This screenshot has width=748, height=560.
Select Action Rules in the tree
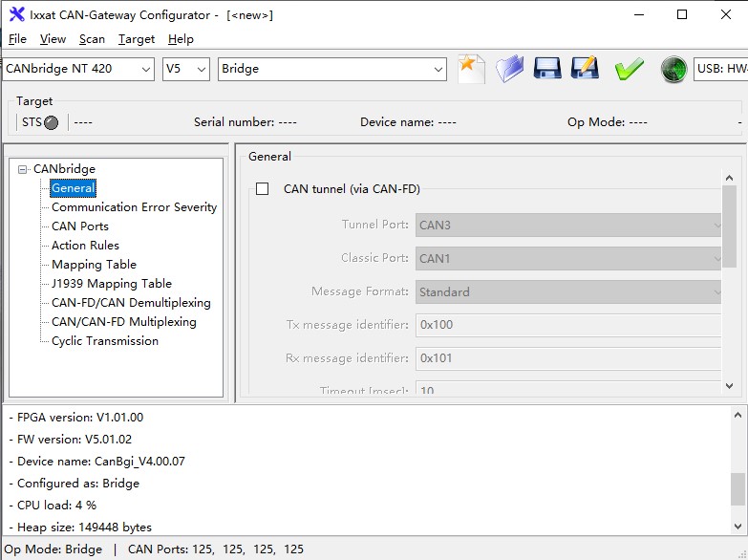(x=85, y=246)
